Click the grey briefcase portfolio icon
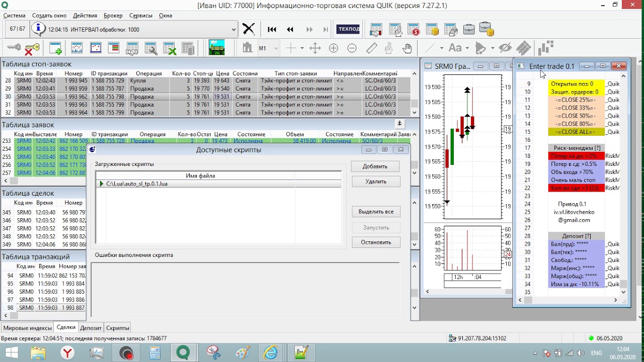This screenshot has height=362, width=644. point(468,29)
